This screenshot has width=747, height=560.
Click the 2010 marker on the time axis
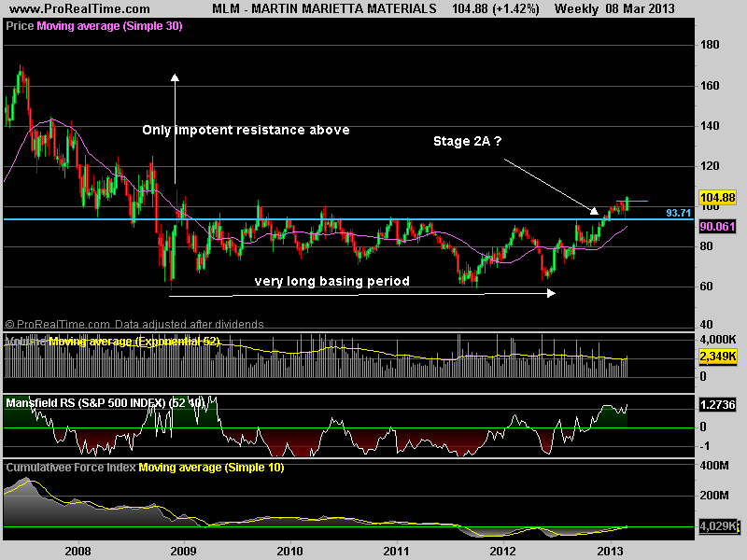pyautogui.click(x=289, y=551)
